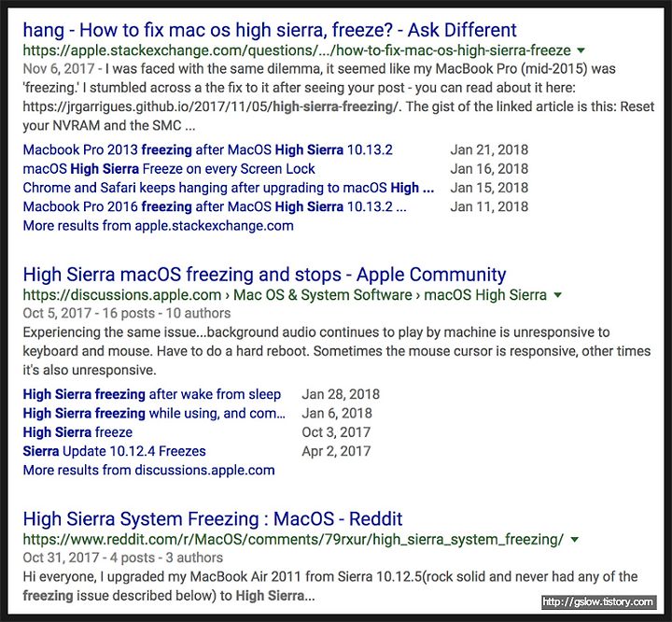The image size is (672, 622).
Task: Open 'macOS High Sierra Freeze on every Screen Lock'
Action: coord(169,169)
